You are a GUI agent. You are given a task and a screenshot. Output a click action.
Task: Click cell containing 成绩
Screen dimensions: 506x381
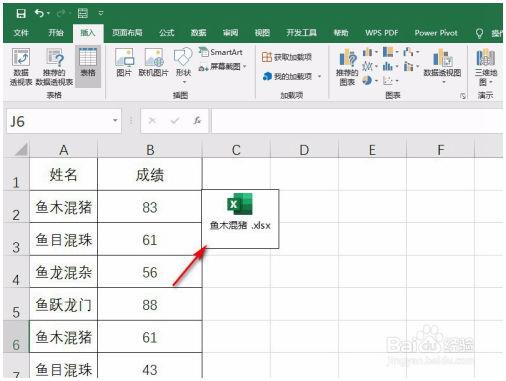pos(150,174)
